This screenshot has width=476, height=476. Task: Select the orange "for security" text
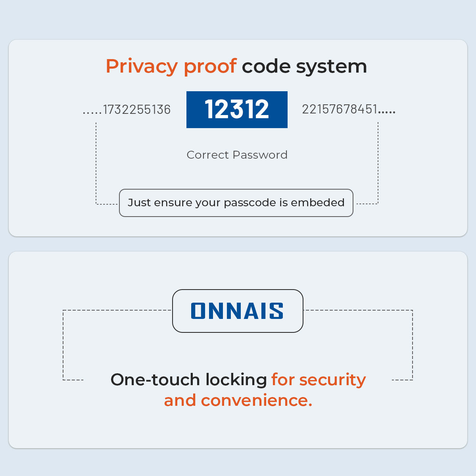tap(319, 380)
